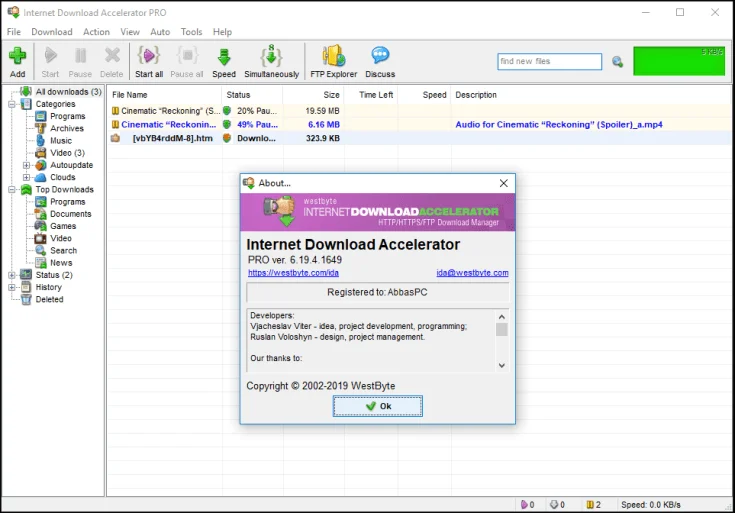
Task: Click the search magnifier icon beside find field
Action: [617, 61]
